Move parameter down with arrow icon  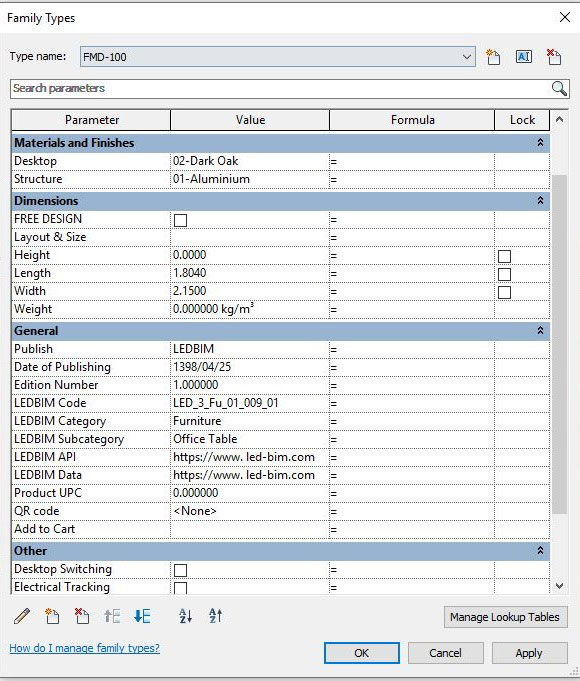click(142, 616)
